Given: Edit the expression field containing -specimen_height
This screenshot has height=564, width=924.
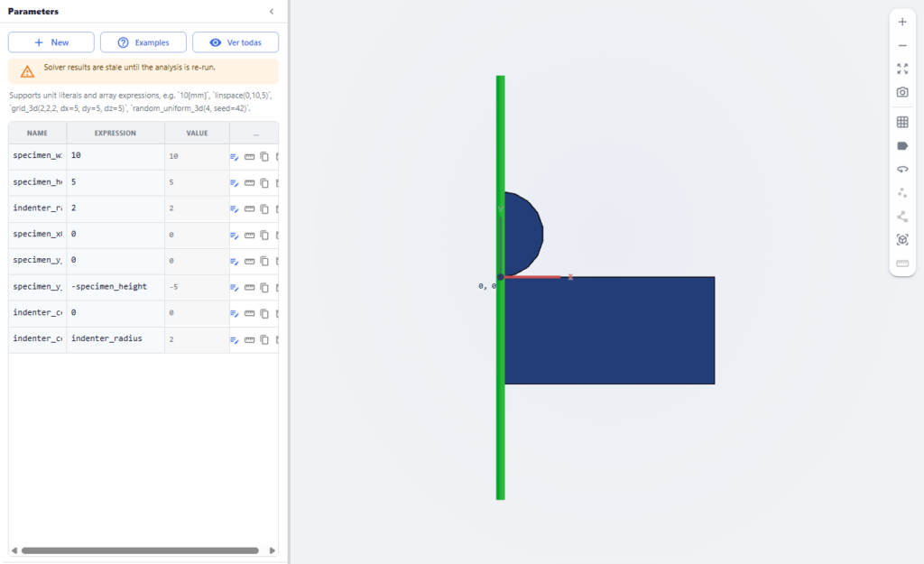Looking at the screenshot, I should point(115,287).
